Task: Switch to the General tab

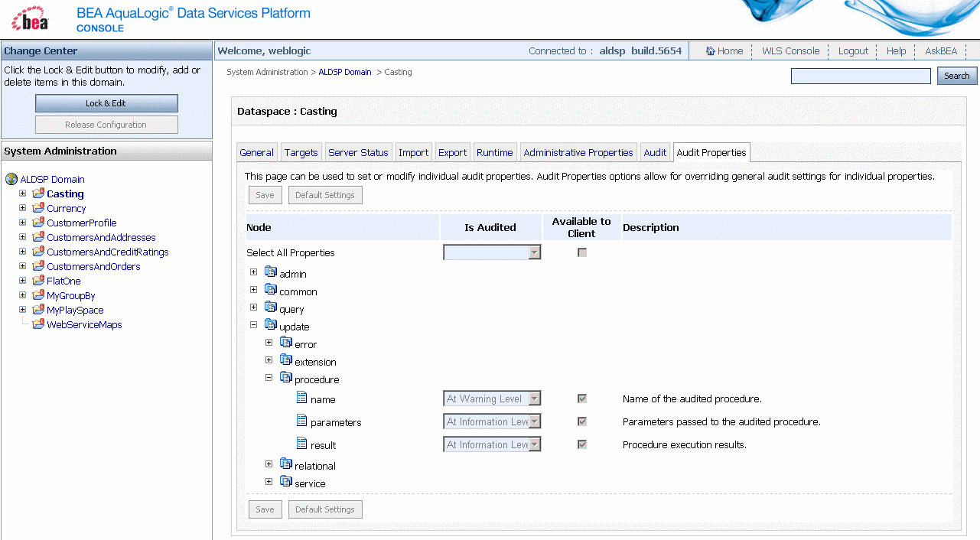Action: [x=257, y=152]
